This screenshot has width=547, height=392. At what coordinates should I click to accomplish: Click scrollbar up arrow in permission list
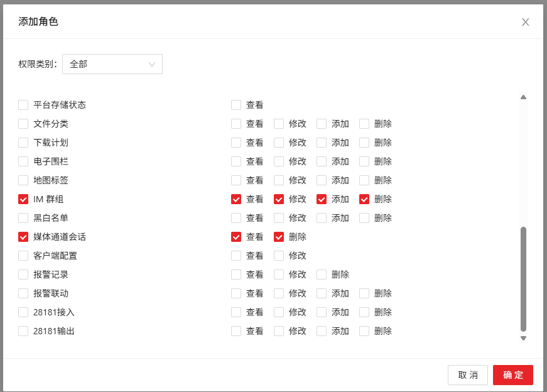click(523, 97)
